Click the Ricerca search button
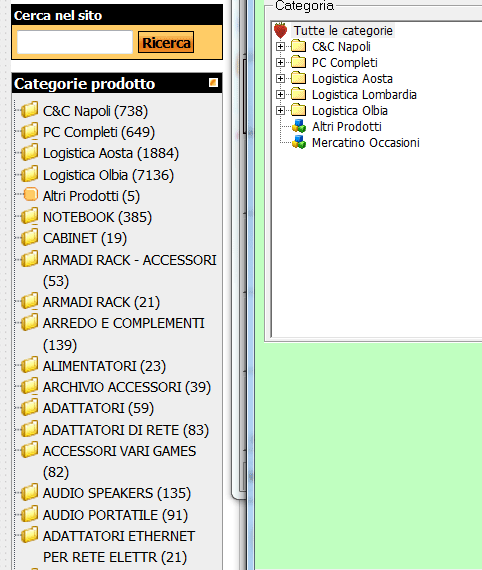 pos(166,43)
